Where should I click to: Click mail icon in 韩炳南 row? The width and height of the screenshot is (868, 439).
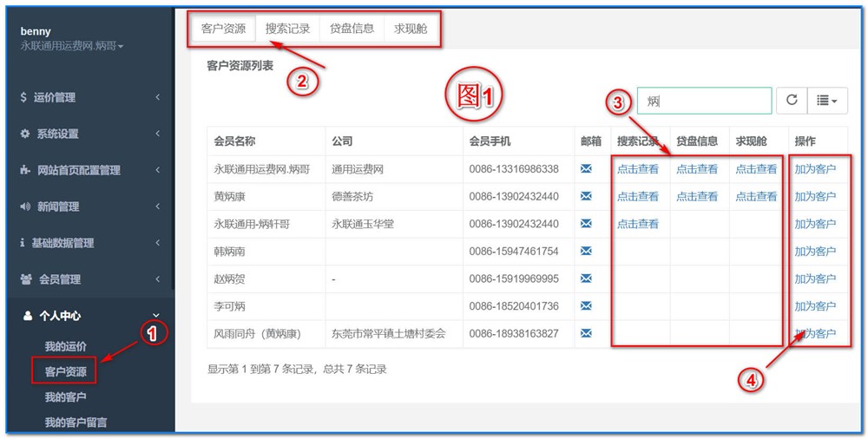coord(586,251)
